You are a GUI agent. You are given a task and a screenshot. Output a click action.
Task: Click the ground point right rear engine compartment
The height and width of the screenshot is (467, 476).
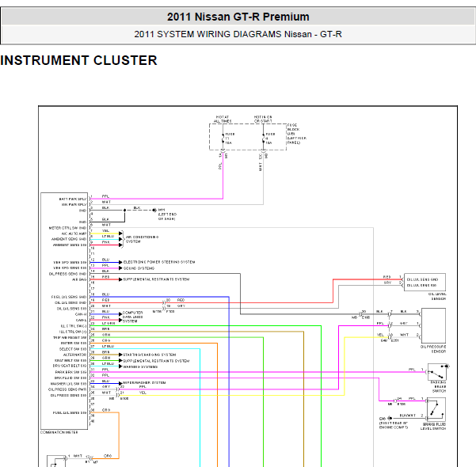[390, 418]
